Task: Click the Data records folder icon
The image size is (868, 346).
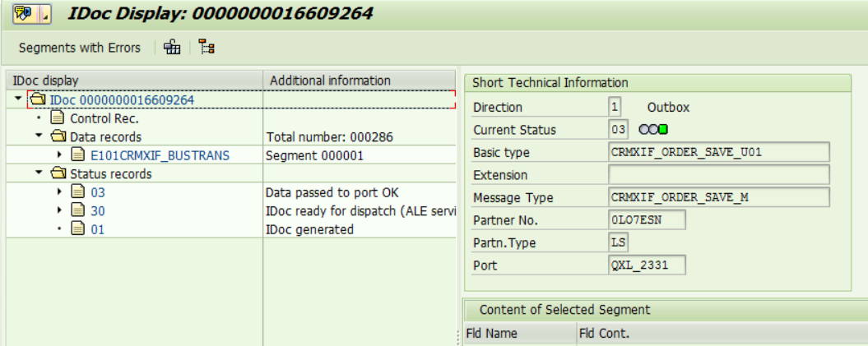Action: coord(58,136)
